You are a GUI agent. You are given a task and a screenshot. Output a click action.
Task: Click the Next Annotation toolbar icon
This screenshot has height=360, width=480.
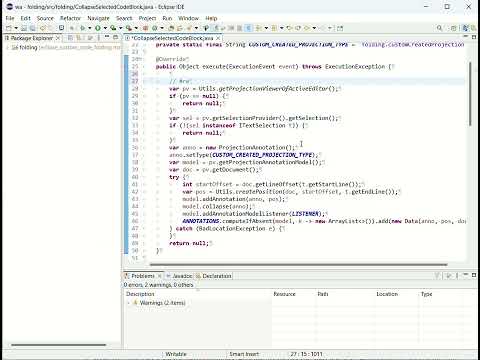click(x=258, y=28)
